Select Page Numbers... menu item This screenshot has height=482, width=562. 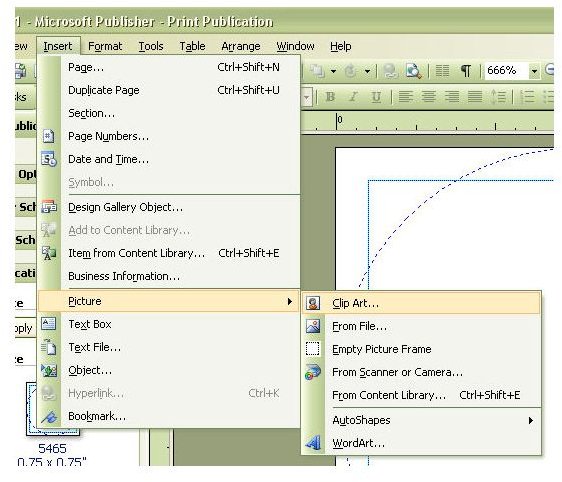point(168,136)
